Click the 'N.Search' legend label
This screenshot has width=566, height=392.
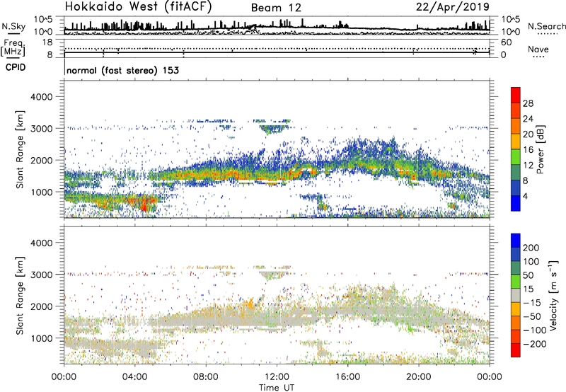(547, 26)
